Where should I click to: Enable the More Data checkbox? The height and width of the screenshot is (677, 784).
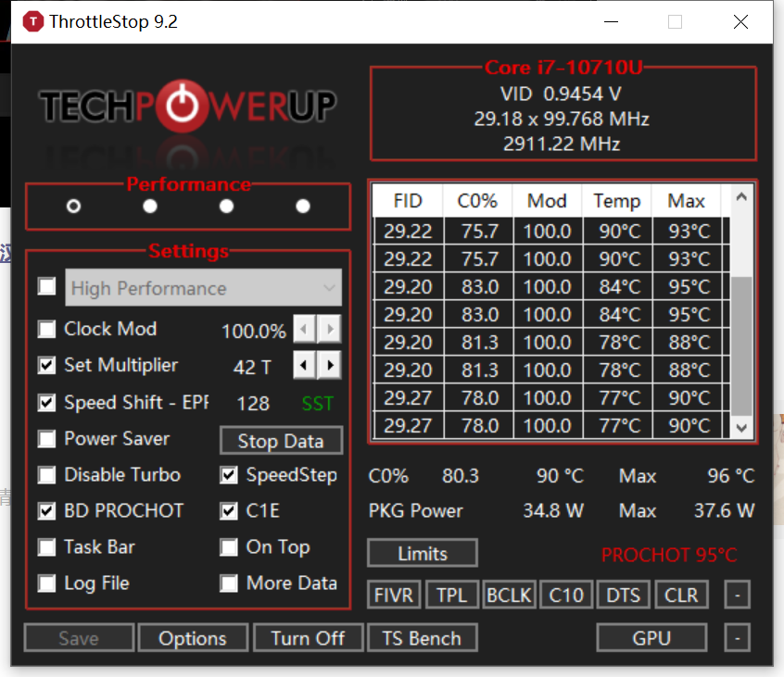tap(229, 583)
